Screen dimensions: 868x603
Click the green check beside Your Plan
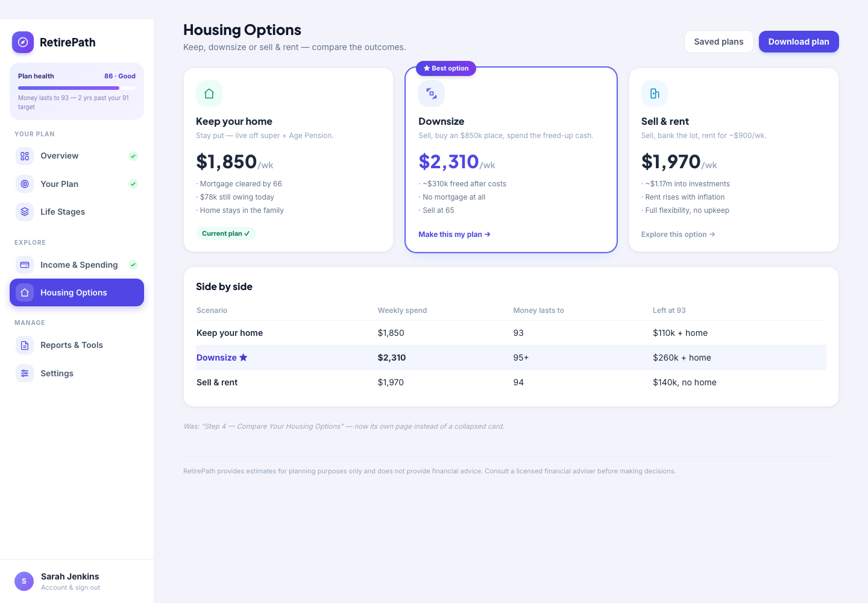coord(133,184)
